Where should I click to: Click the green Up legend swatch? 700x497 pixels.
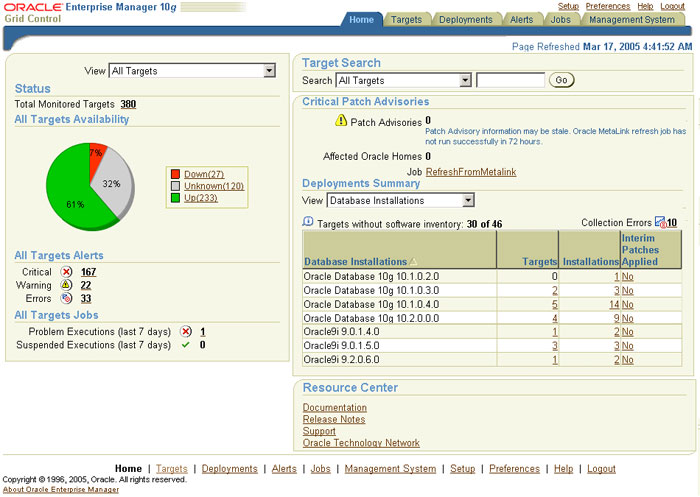point(175,198)
